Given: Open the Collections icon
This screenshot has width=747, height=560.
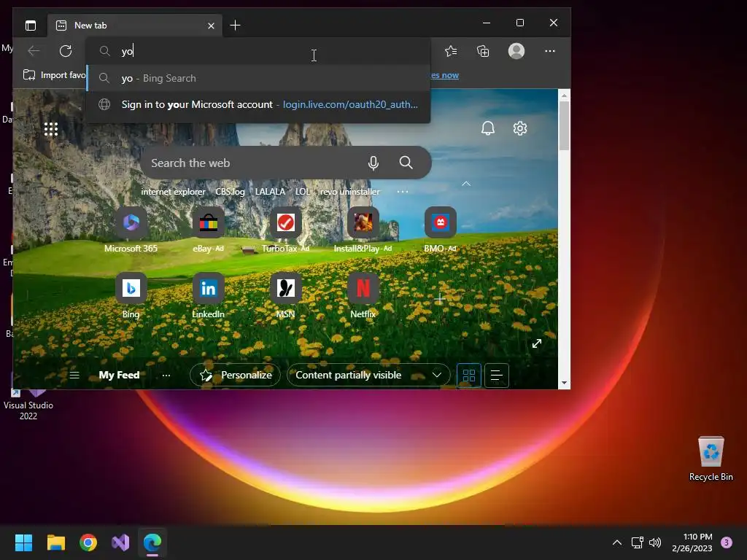Looking at the screenshot, I should coord(483,51).
